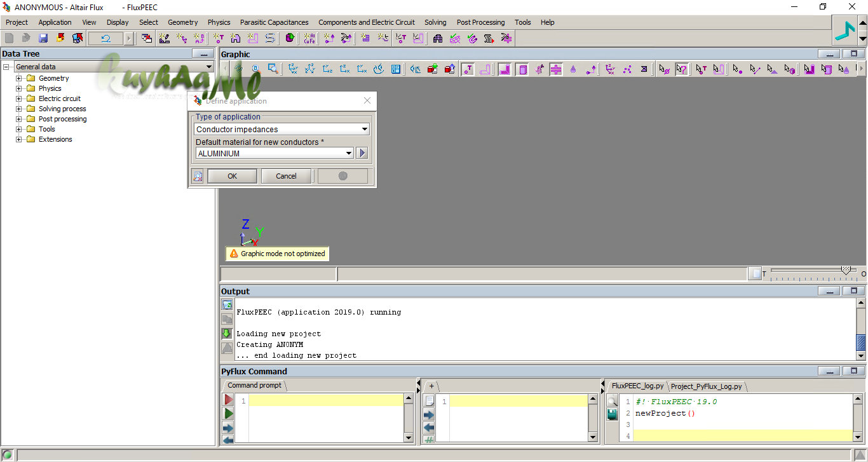Click the plus tab in PyFlux editor
868x462 pixels.
tap(431, 386)
